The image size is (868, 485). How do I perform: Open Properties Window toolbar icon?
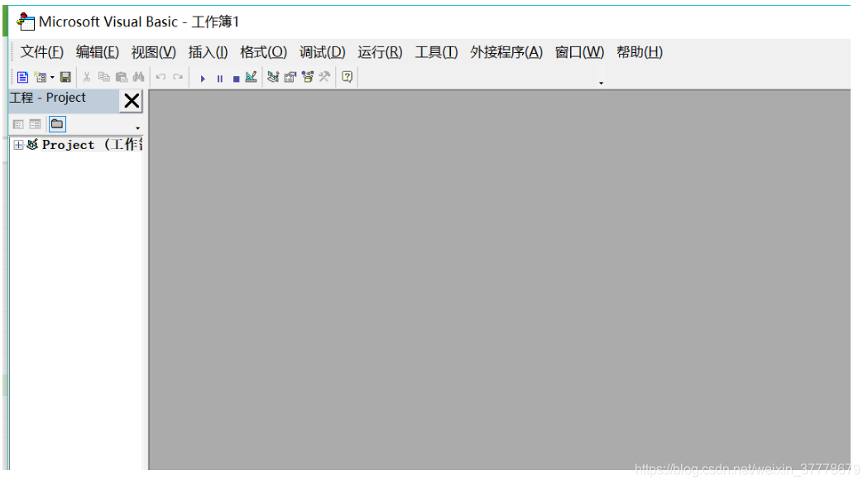click(x=290, y=77)
